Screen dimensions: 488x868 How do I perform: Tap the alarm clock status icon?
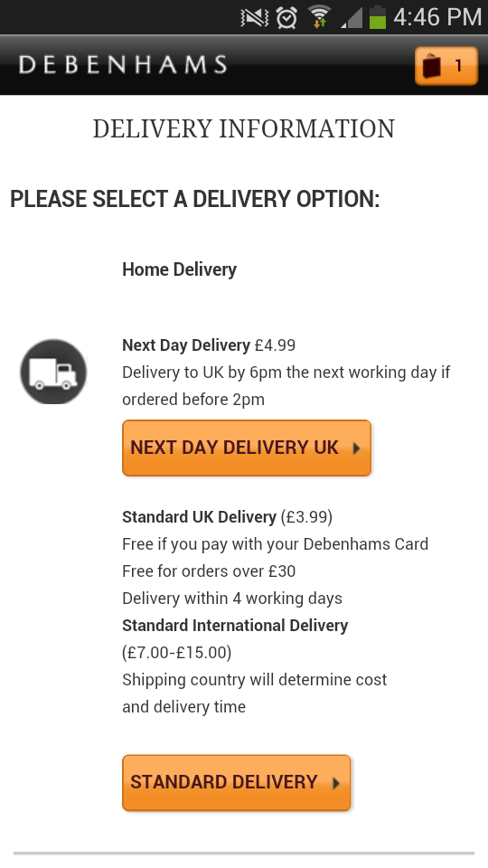[x=286, y=17]
